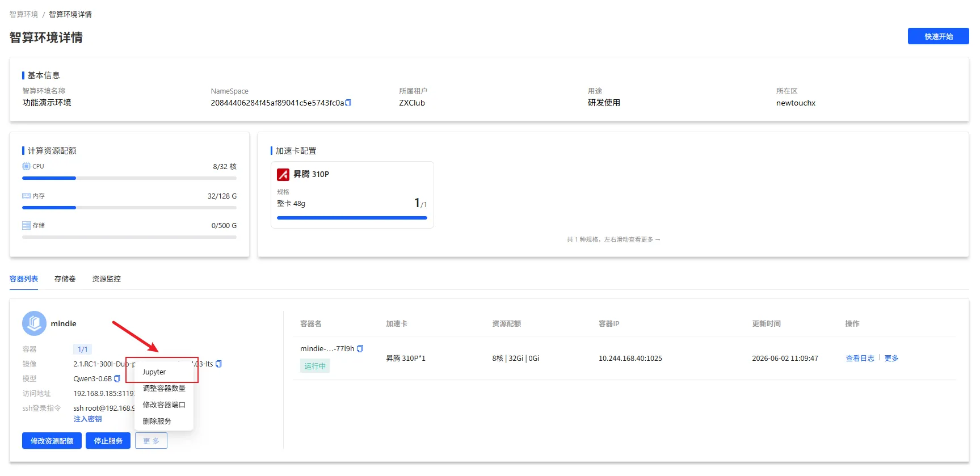This screenshot has height=476, width=980.
Task: Choose 修改容器端口 menu entry
Action: (x=164, y=405)
